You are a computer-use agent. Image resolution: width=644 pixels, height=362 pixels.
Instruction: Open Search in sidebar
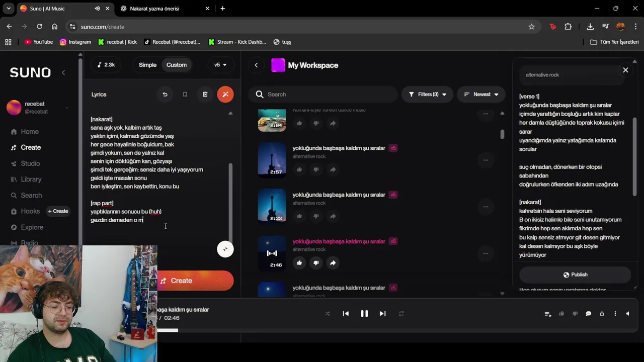[x=26, y=196]
